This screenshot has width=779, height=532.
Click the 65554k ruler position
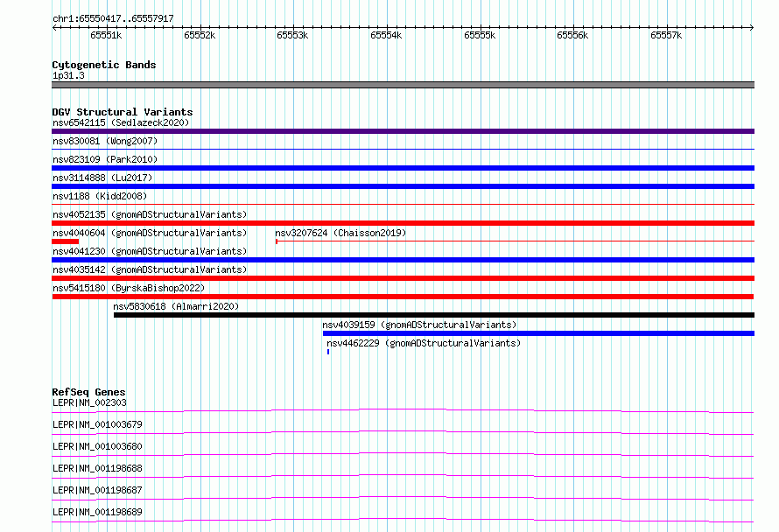click(386, 35)
